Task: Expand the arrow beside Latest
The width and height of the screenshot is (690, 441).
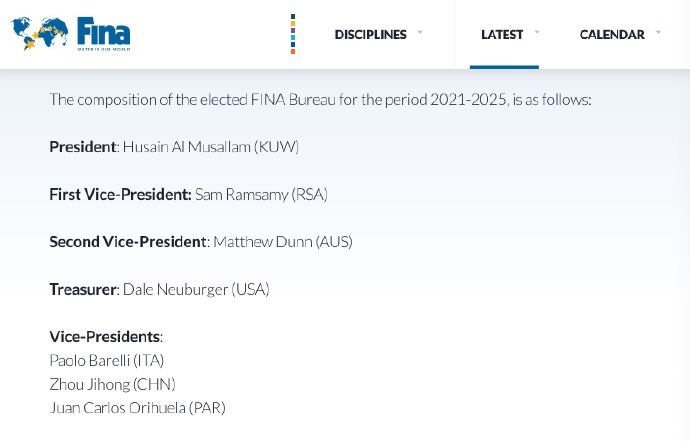Action: click(537, 33)
